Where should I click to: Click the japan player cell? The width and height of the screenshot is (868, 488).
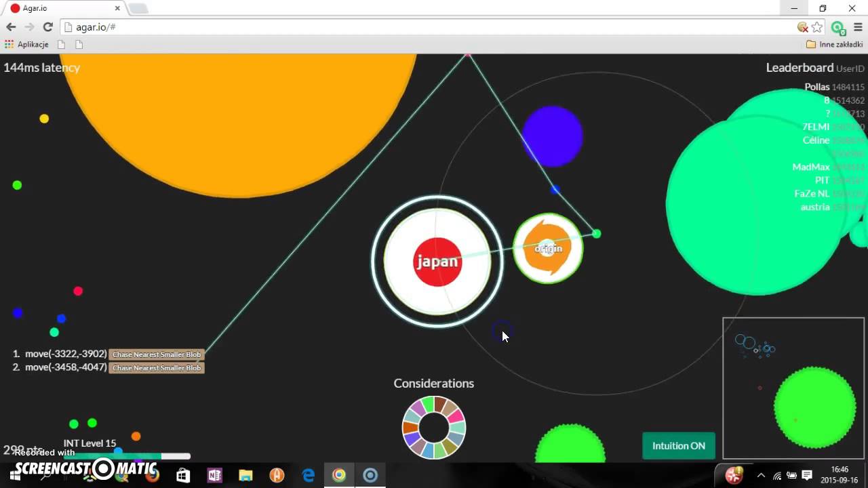[x=437, y=262]
